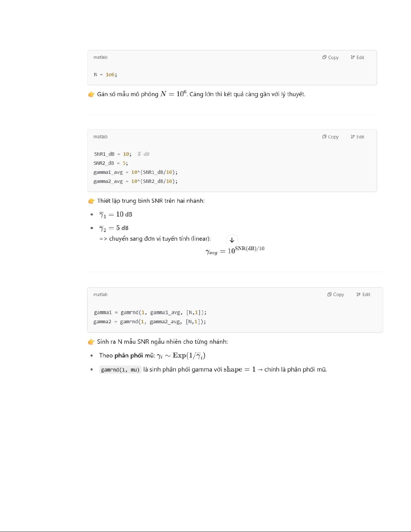
Task: Click the inline code "gamrnd(1, mu)"
Action: pyautogui.click(x=120, y=370)
